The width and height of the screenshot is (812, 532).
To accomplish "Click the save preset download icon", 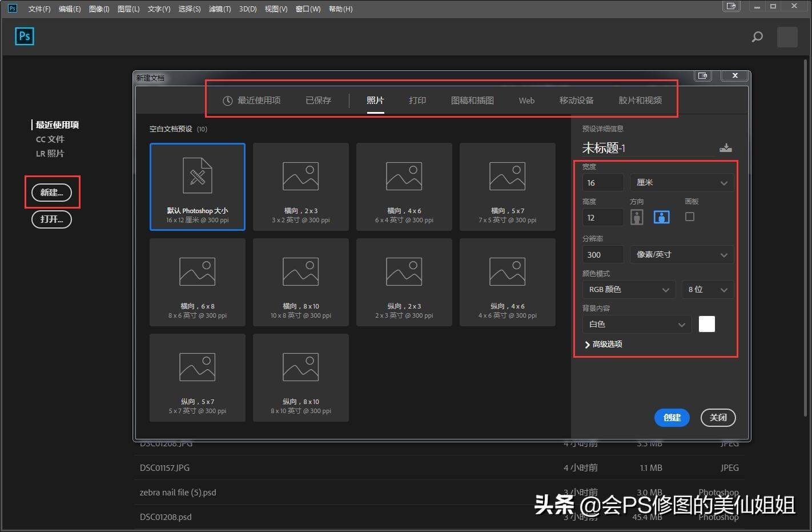I will pyautogui.click(x=726, y=147).
